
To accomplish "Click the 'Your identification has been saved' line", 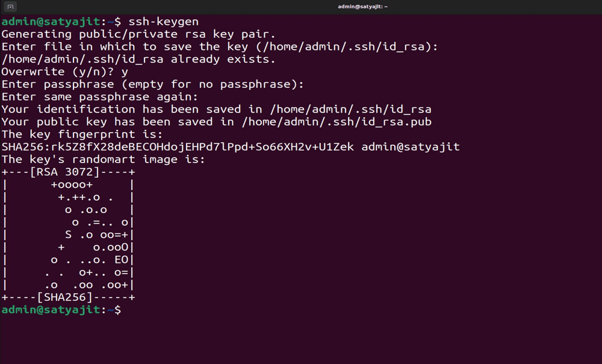I will coord(217,110).
